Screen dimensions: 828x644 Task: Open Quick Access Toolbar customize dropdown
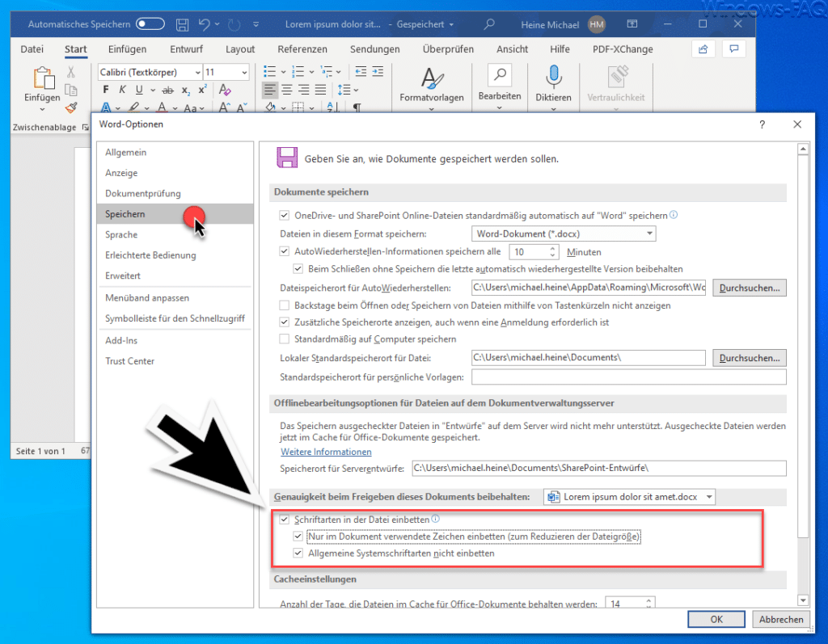tap(256, 24)
